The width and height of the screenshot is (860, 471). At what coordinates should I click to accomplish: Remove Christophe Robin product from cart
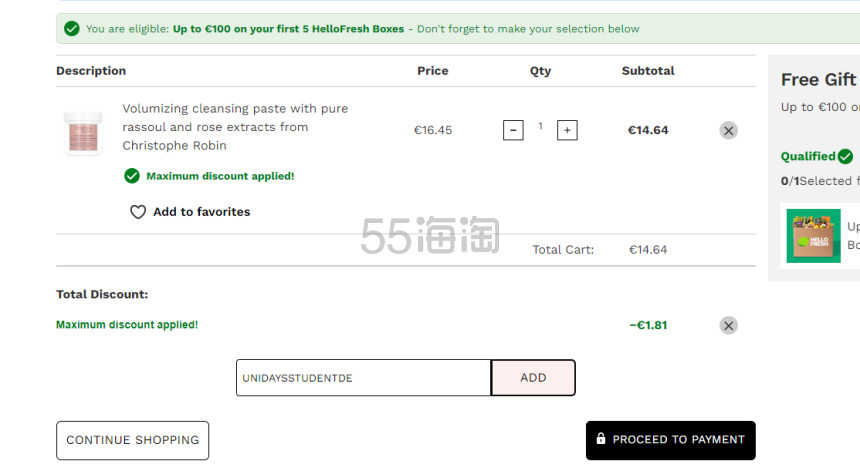tap(728, 130)
